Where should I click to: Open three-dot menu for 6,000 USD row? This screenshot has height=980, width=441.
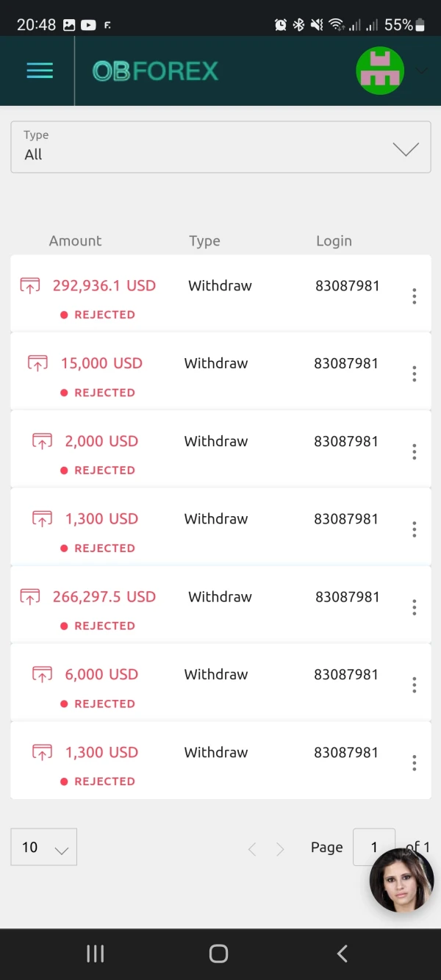tap(414, 685)
